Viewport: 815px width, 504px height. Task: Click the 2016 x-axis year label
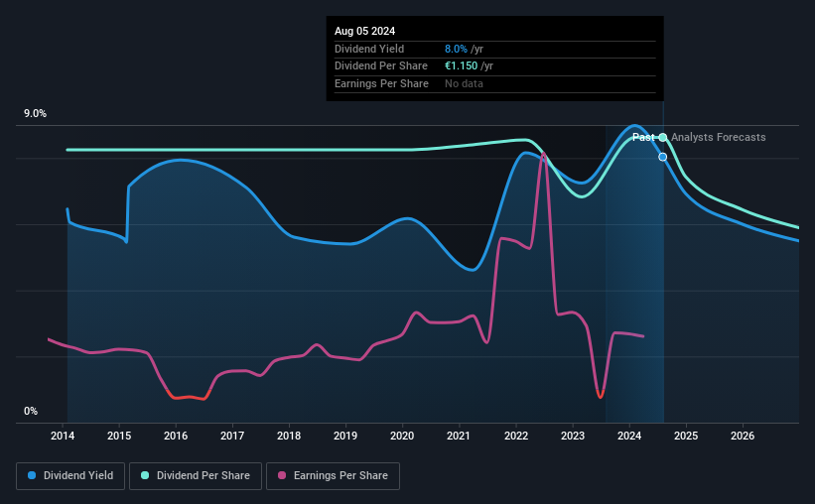coord(176,436)
